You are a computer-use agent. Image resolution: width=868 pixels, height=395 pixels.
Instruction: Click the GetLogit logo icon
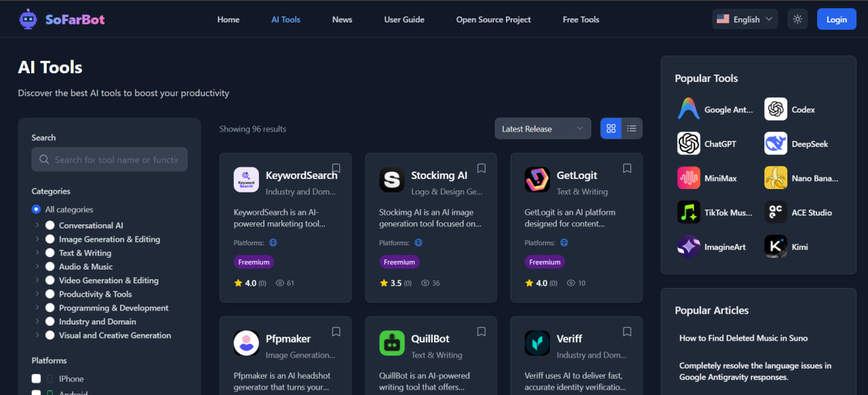537,180
